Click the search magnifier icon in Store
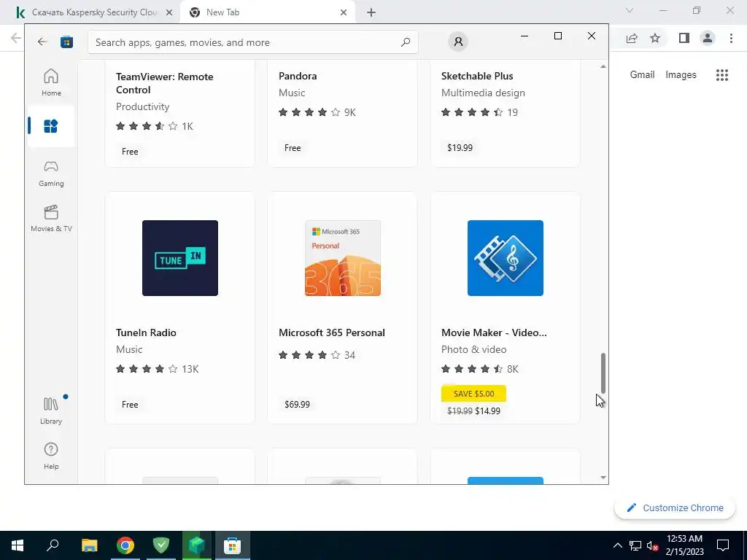Screen dimensions: 747x560 (406, 42)
